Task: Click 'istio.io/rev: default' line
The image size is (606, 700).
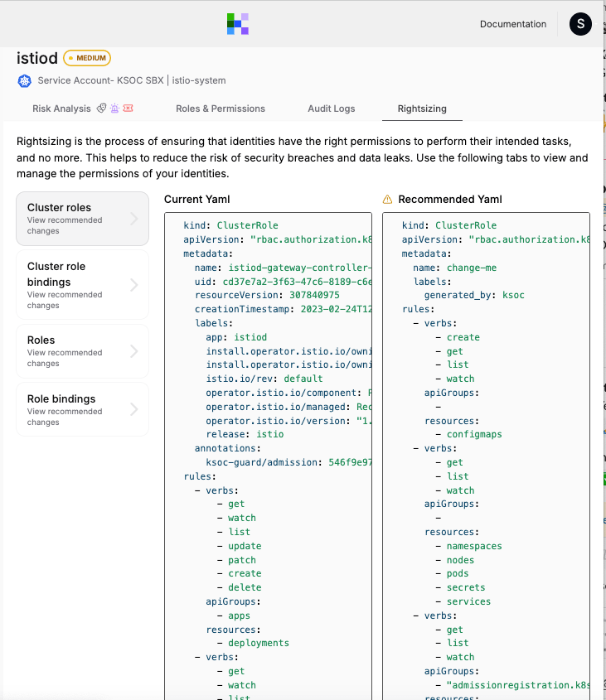Action: [264, 379]
